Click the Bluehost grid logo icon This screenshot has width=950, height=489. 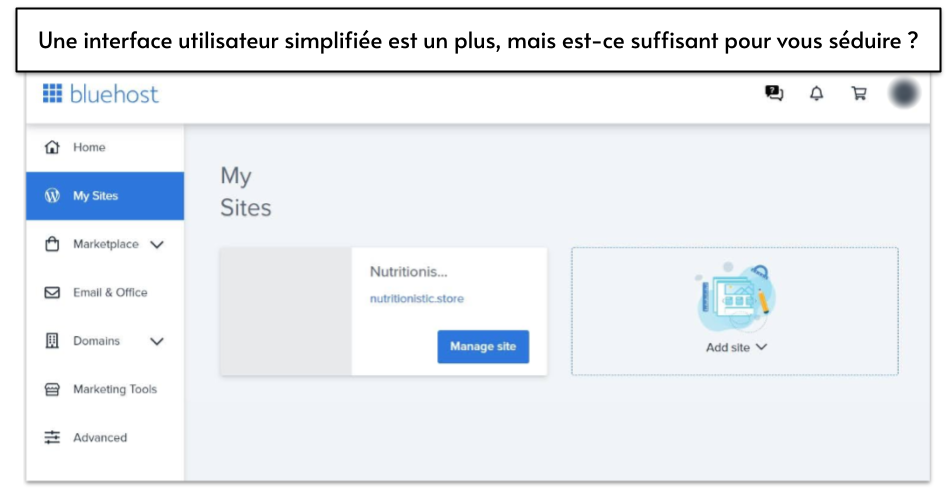(52, 94)
